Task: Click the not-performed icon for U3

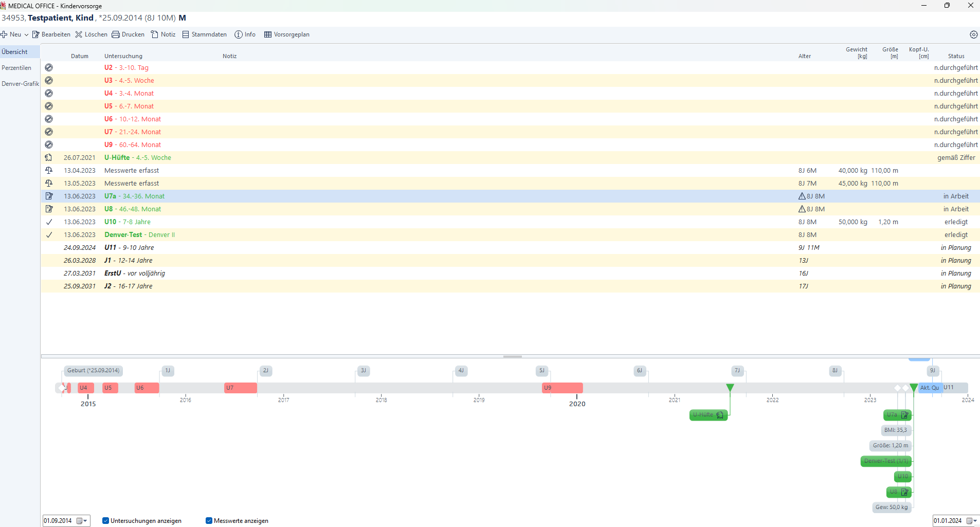Action: [x=49, y=80]
